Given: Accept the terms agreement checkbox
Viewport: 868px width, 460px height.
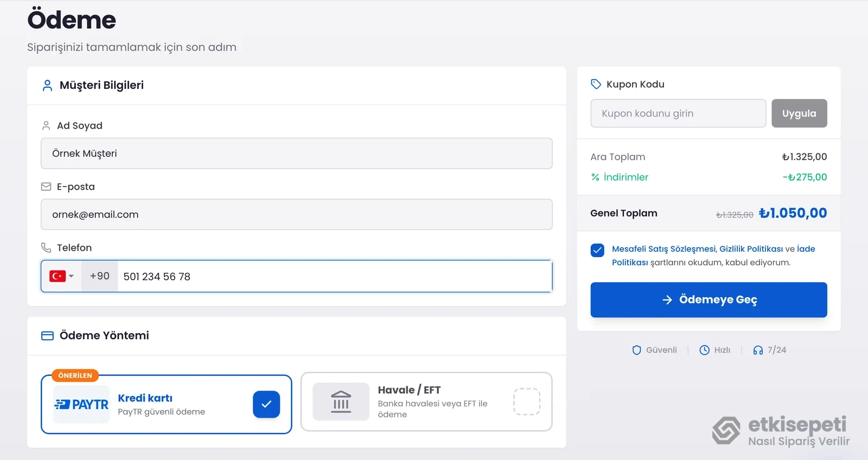Looking at the screenshot, I should [597, 250].
